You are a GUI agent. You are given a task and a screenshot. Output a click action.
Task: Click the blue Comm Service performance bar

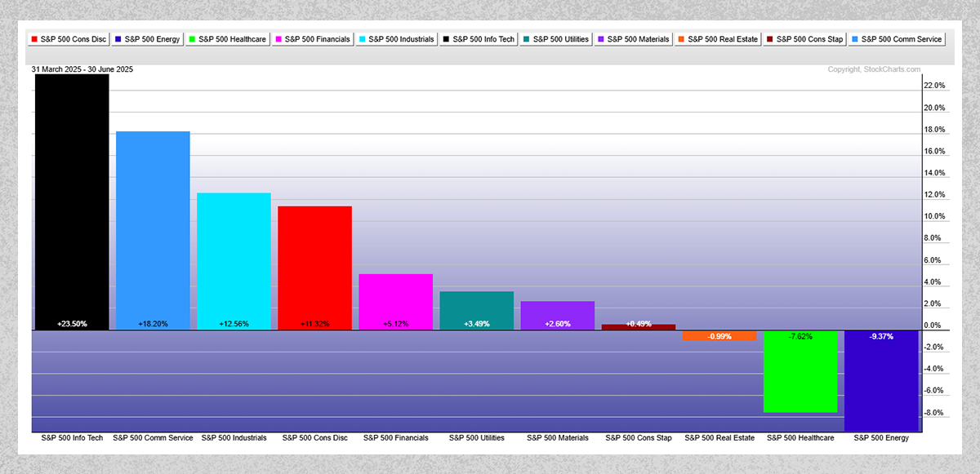153,231
